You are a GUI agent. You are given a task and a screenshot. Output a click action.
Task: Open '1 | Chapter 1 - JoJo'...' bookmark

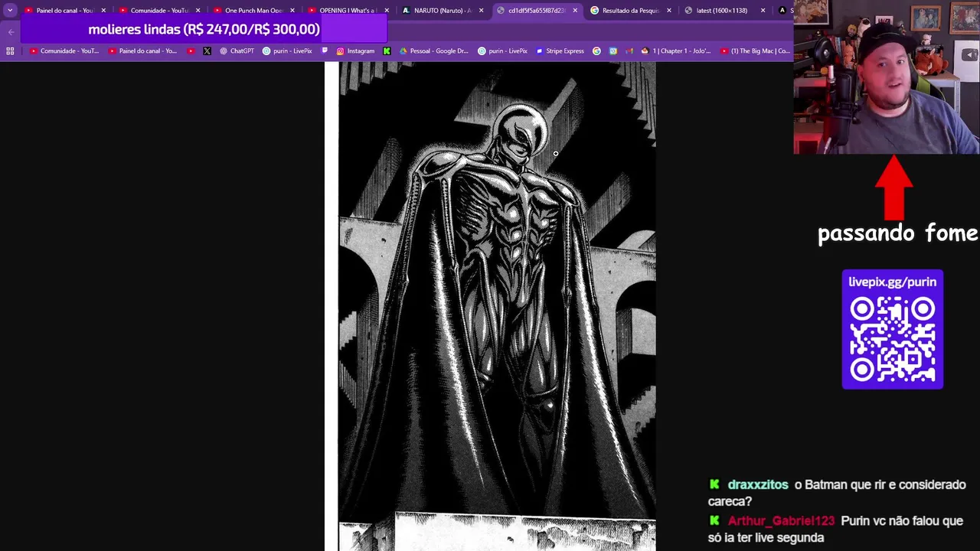(x=676, y=51)
